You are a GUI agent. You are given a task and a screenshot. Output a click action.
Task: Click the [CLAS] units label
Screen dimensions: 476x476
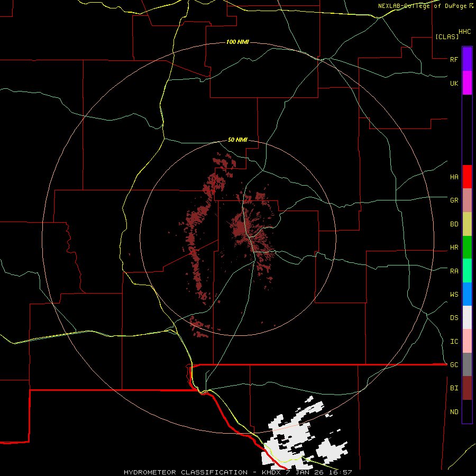coord(447,36)
